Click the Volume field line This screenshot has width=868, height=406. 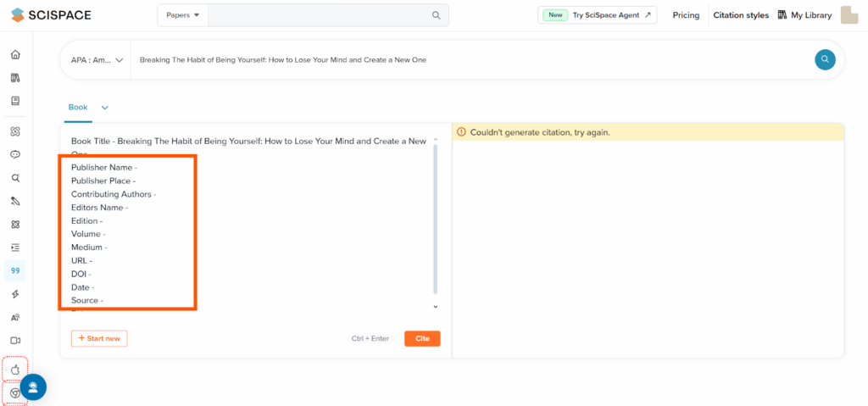click(88, 234)
